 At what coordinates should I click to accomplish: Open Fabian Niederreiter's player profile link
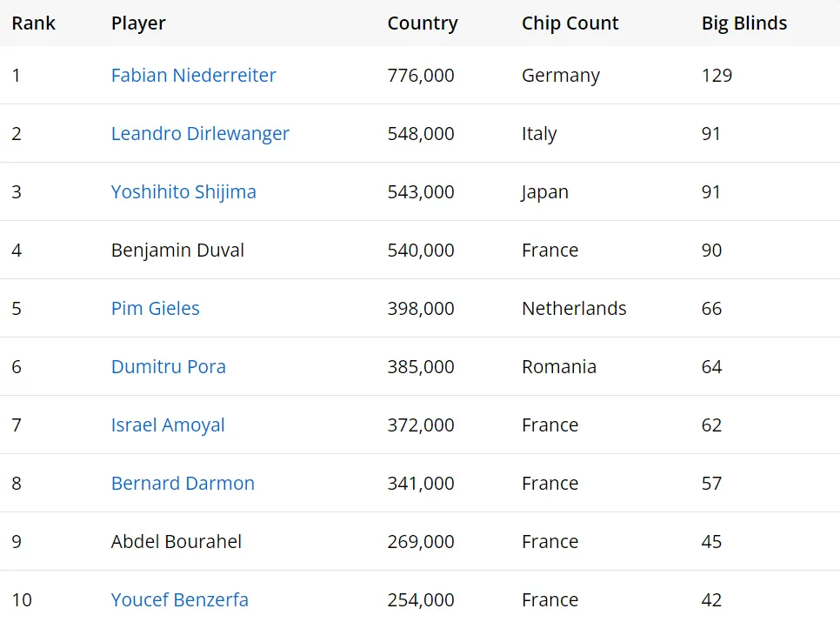193,76
